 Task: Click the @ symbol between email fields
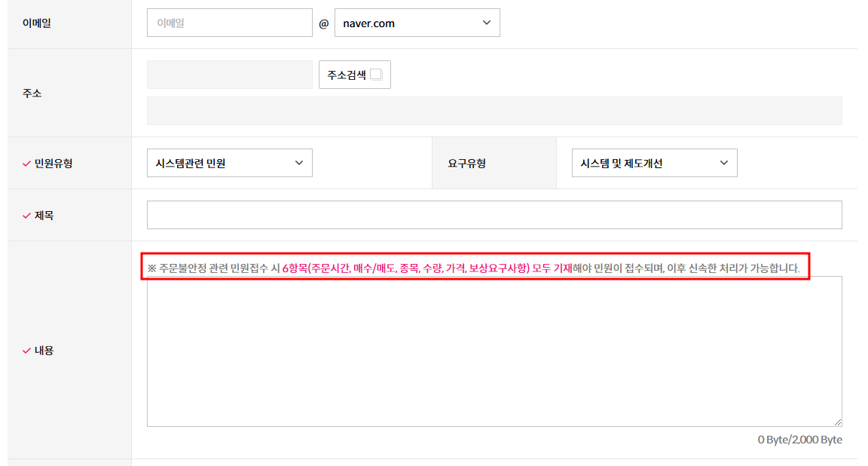point(324,23)
